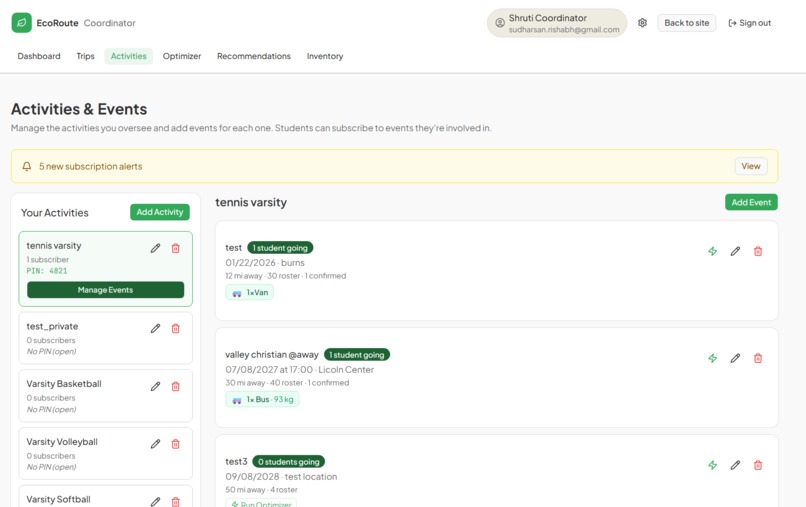The height and width of the screenshot is (507, 806).
Task: Edit the valley christian @away event
Action: click(x=735, y=358)
